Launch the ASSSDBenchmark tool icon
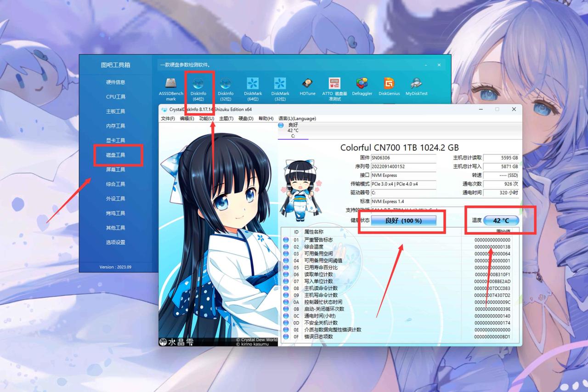Screen dimensions: 588x392 (x=171, y=84)
